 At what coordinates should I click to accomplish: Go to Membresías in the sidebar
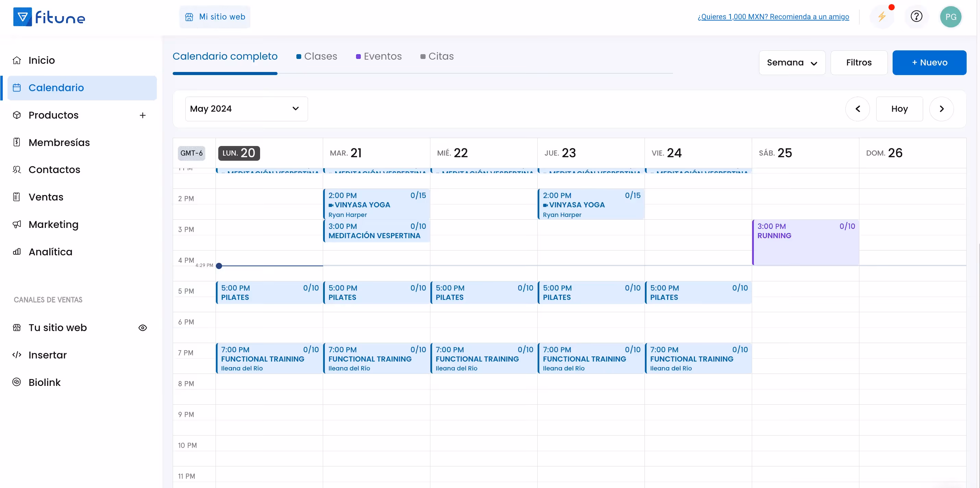pyautogui.click(x=59, y=142)
